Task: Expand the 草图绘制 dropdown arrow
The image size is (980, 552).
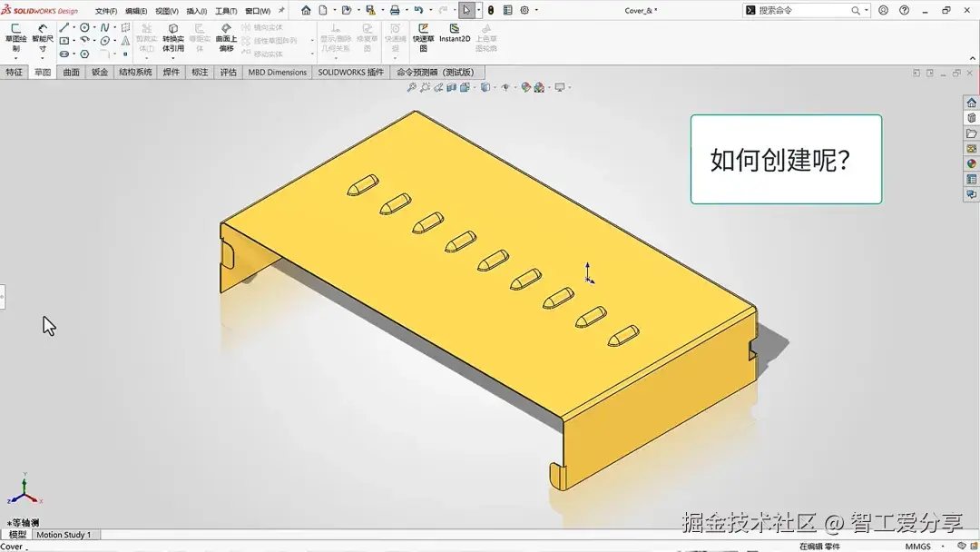Action: click(x=16, y=58)
